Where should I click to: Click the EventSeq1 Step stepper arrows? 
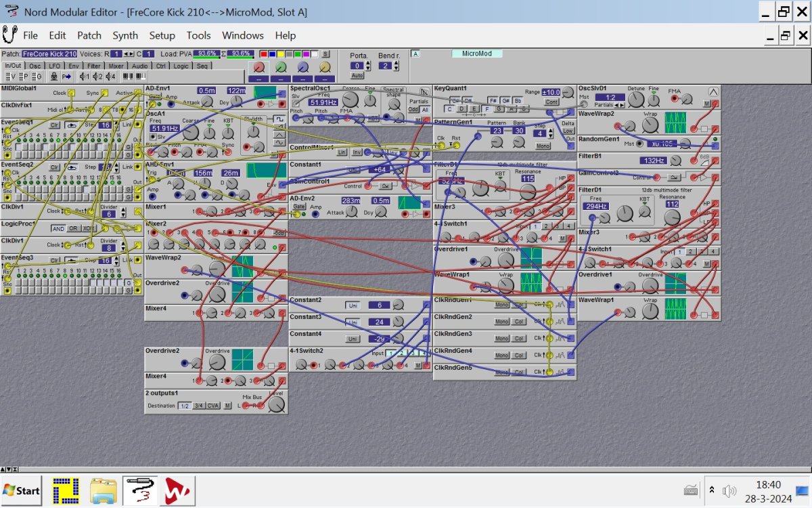[x=117, y=125]
